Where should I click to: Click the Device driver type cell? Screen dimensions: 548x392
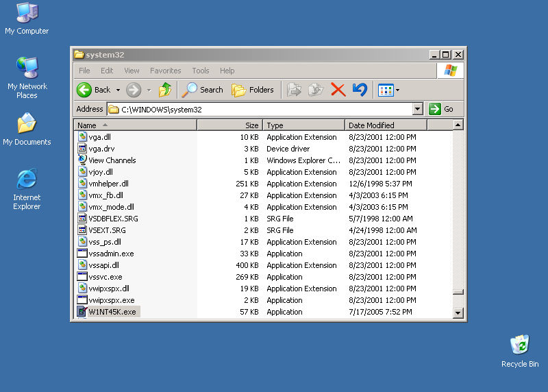click(x=288, y=149)
